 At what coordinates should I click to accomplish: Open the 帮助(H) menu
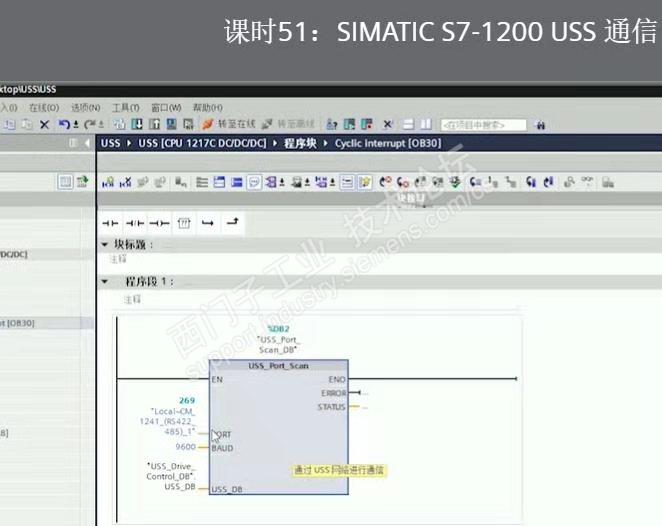coord(207,108)
